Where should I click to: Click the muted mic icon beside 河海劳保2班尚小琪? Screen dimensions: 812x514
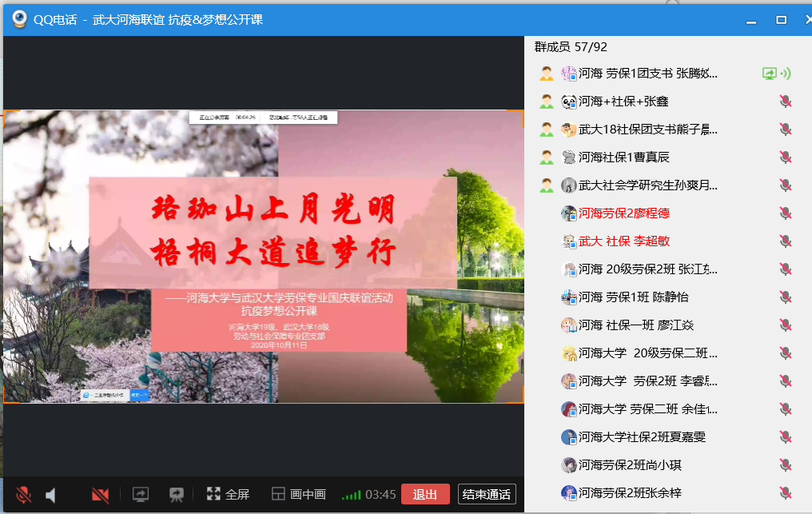pyautogui.click(x=786, y=465)
